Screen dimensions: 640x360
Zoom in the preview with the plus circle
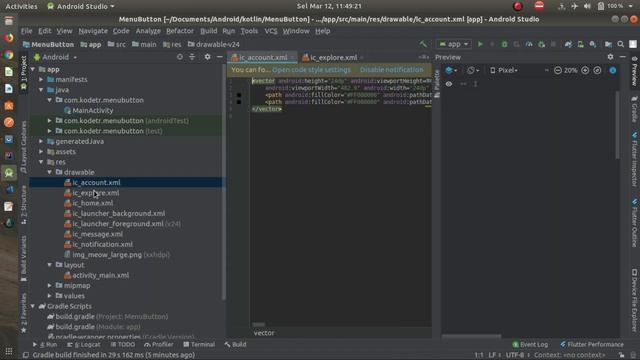coord(585,70)
